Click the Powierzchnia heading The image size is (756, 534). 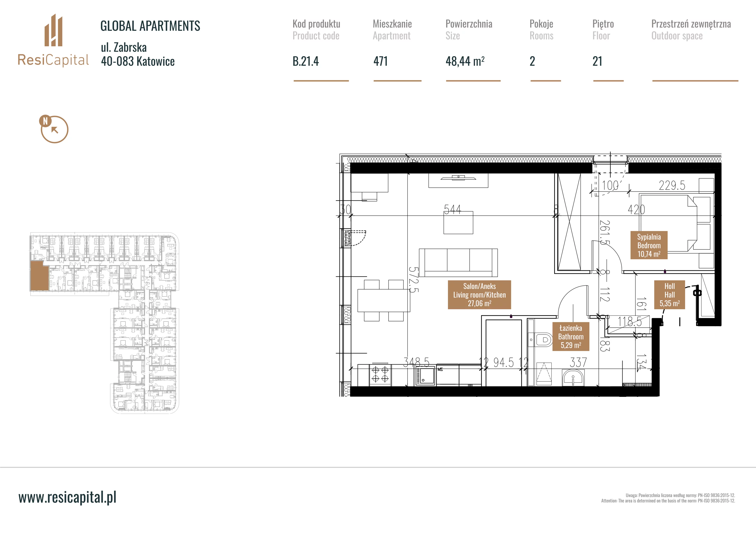coord(469,24)
